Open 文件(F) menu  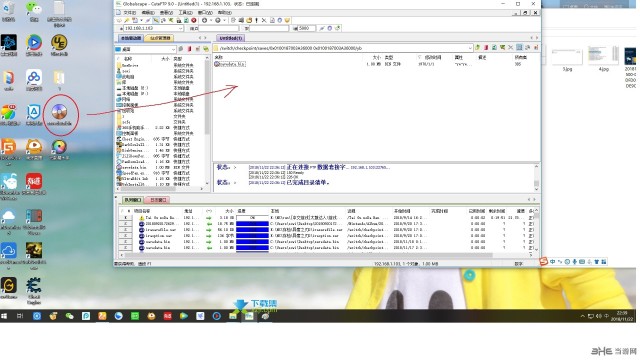click(129, 13)
